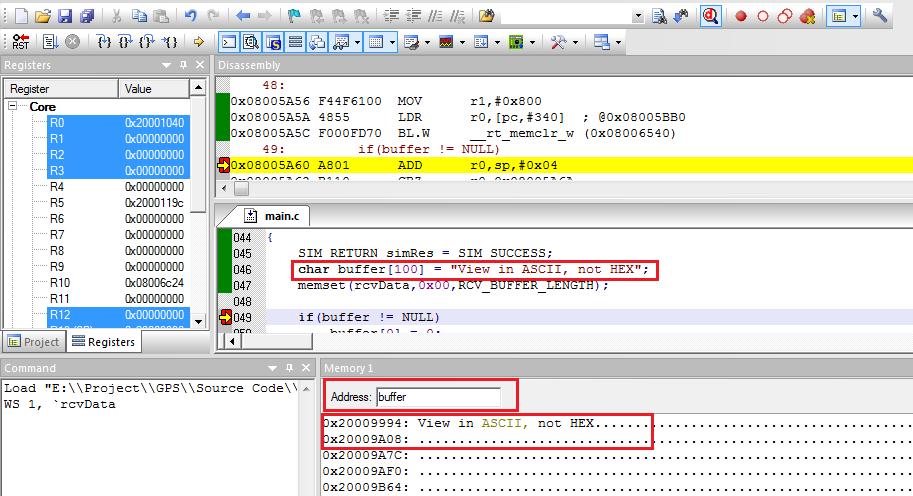Enable or disable the current breakpoint
913x496 pixels.
[x=763, y=16]
